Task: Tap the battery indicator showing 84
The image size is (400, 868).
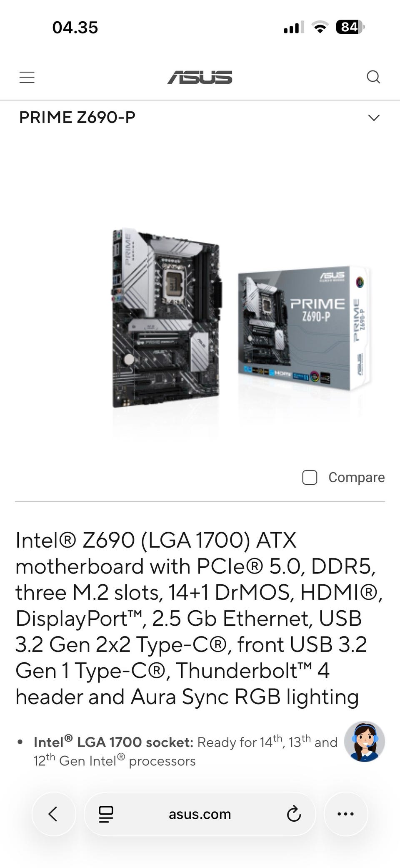Action: tap(350, 27)
